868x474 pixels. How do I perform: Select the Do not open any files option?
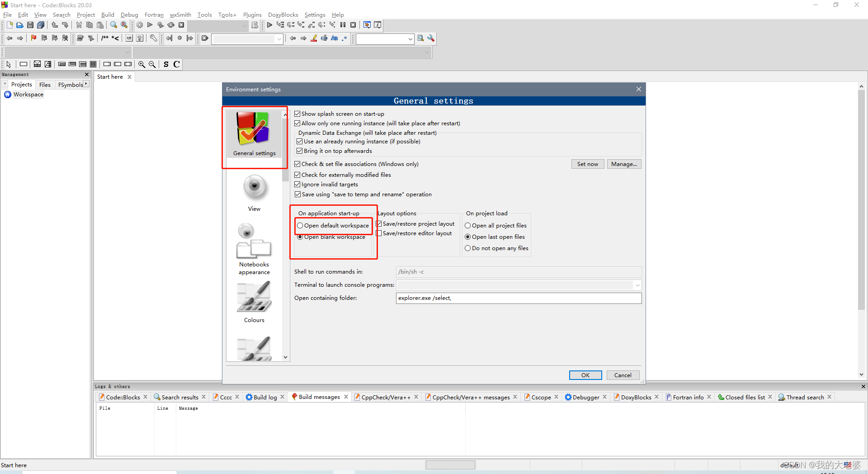(x=468, y=248)
